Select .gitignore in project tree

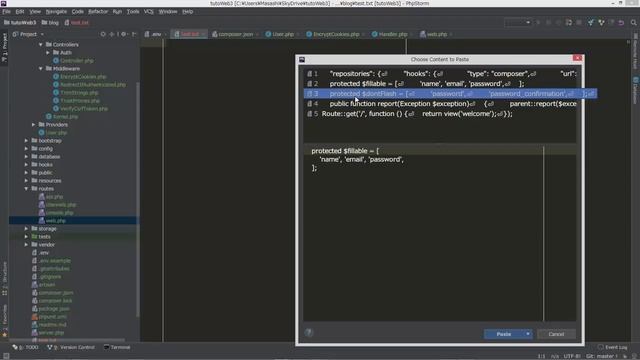50,277
